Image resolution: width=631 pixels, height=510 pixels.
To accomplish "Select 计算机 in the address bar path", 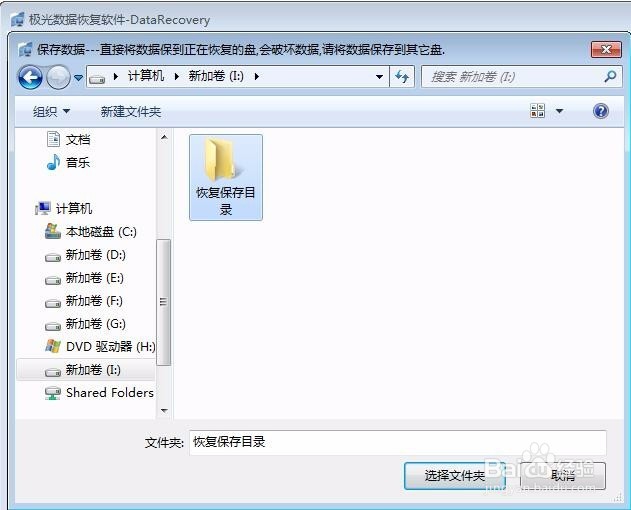I will pyautogui.click(x=146, y=76).
